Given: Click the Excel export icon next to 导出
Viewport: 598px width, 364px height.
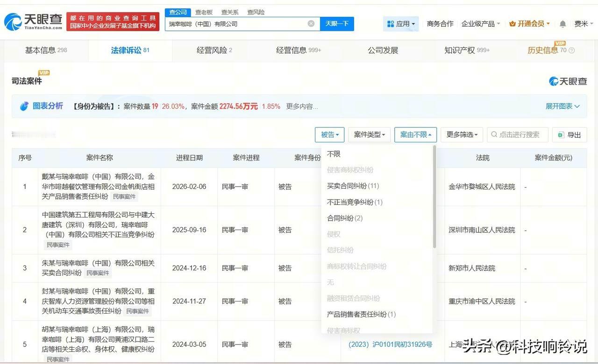Looking at the screenshot, I should click(x=561, y=135).
